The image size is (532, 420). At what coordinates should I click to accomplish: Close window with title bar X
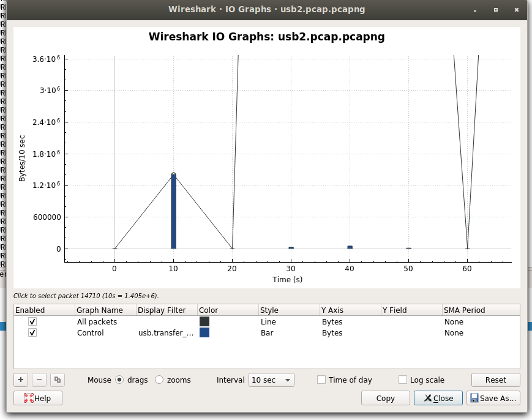point(517,10)
